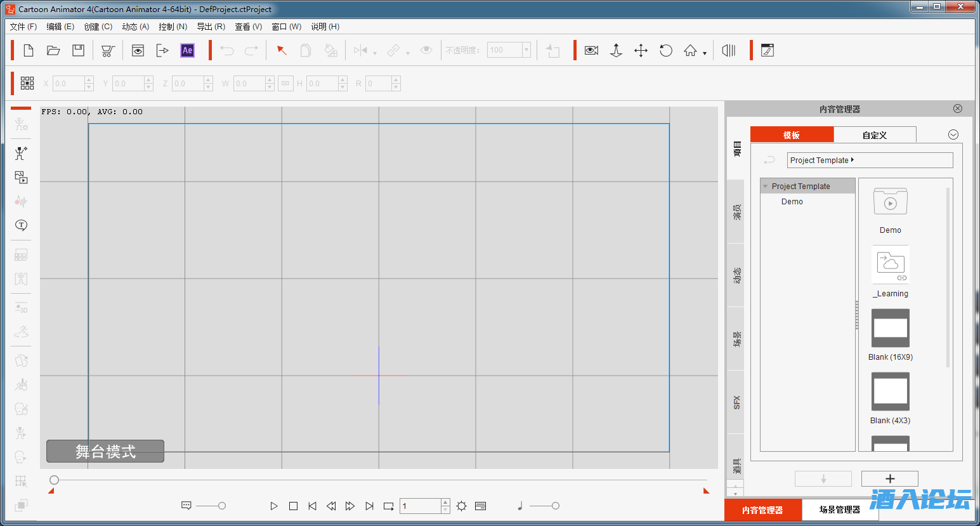Image resolution: width=980 pixels, height=526 pixels.
Task: Collapse the Project Template tree node
Action: point(766,187)
